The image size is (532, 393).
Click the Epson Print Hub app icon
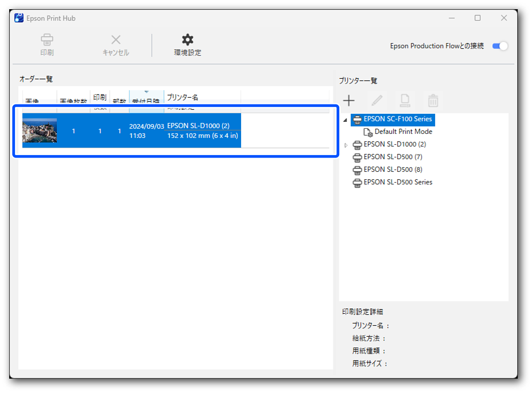click(19, 18)
